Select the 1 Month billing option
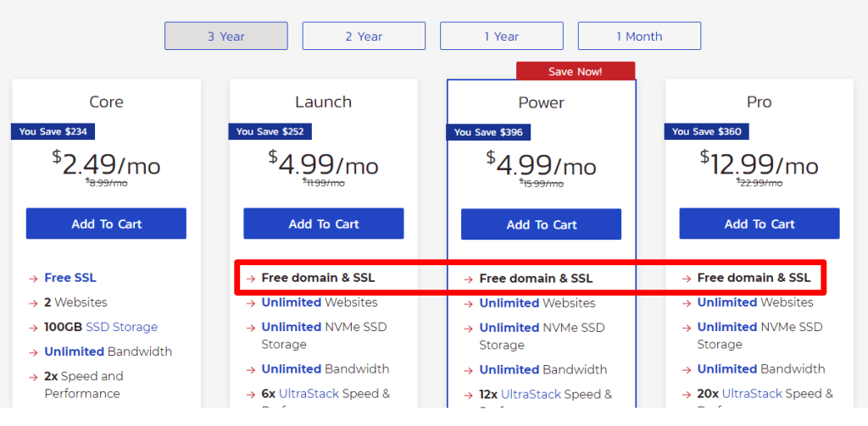Image resolution: width=868 pixels, height=426 pixels. (x=639, y=36)
